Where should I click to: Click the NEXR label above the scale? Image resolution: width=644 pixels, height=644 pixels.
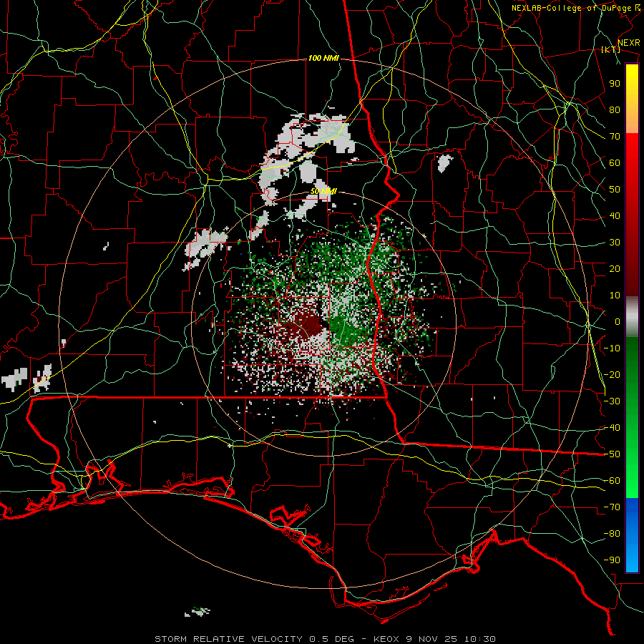pos(628,43)
